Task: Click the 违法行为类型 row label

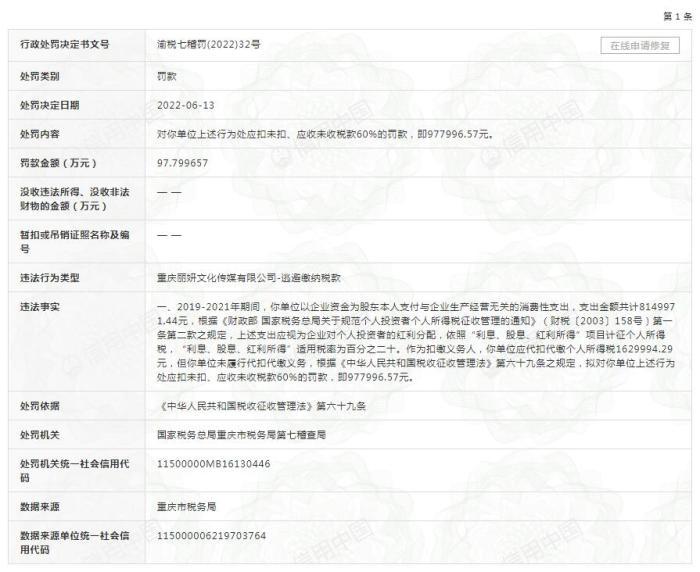Action: point(50,279)
